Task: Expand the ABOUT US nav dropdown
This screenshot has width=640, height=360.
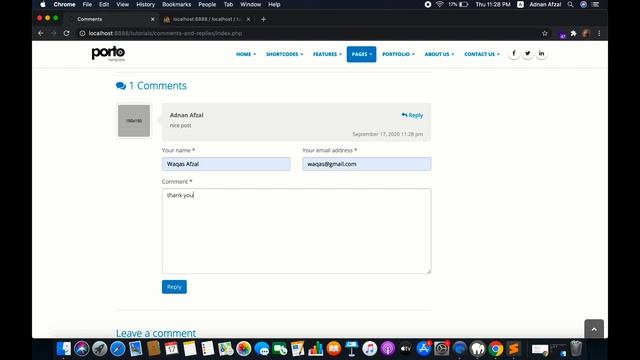Action: [x=439, y=54]
